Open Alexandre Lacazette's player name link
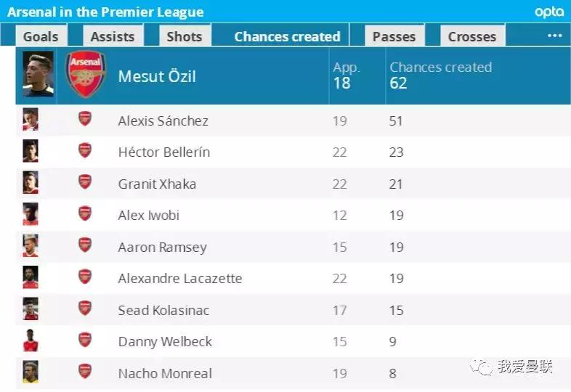The width and height of the screenshot is (571, 392). pos(180,278)
